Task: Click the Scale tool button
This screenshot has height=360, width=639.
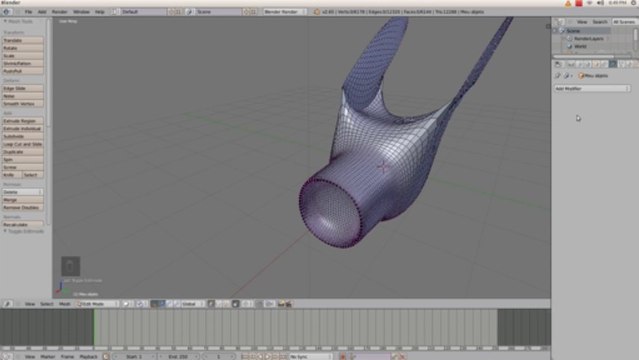Action: tap(23, 55)
